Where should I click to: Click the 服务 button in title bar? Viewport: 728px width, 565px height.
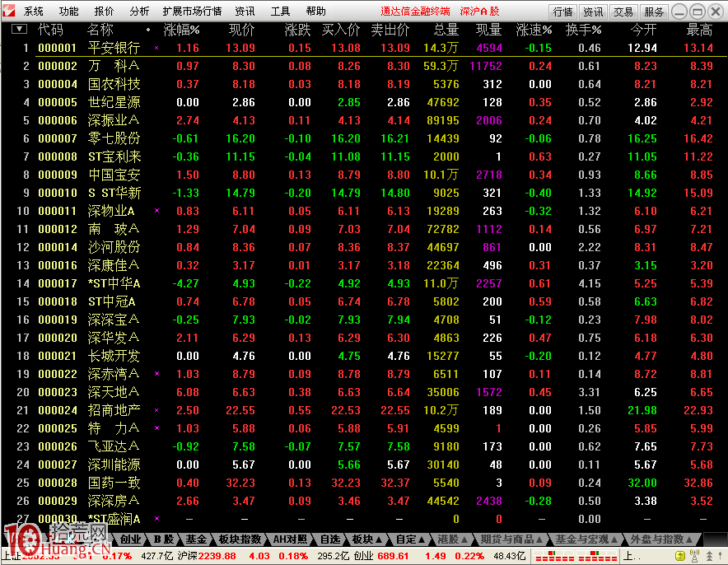point(653,12)
